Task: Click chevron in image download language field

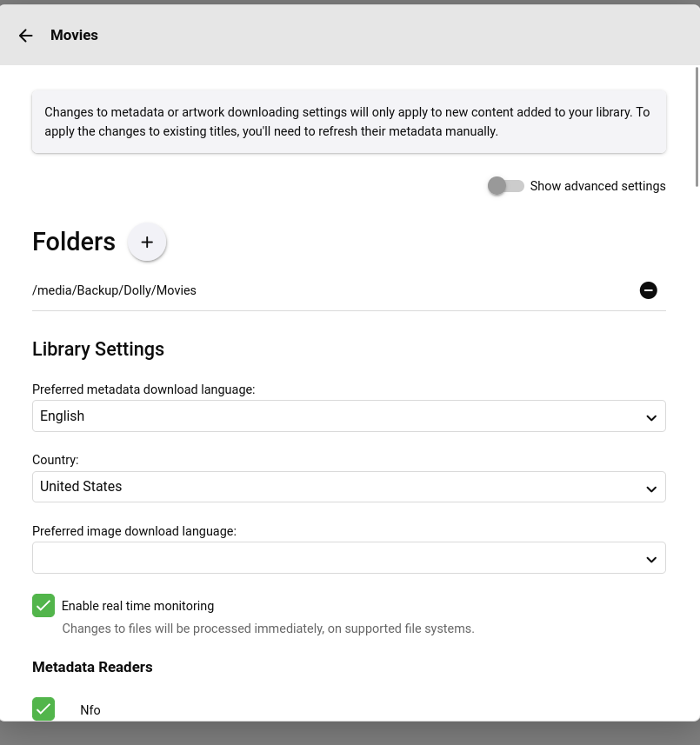Action: point(651,558)
